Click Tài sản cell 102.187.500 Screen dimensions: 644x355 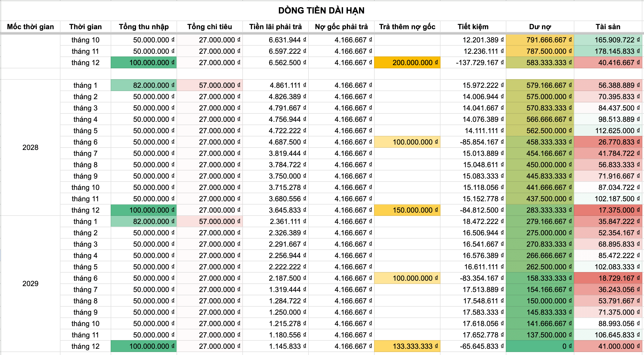pyautogui.click(x=608, y=199)
